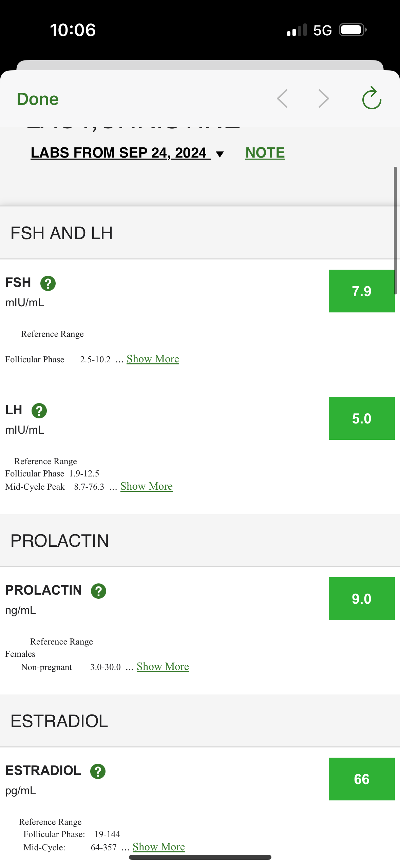The width and height of the screenshot is (400, 868).
Task: Go back with the left arrow
Action: tap(282, 99)
